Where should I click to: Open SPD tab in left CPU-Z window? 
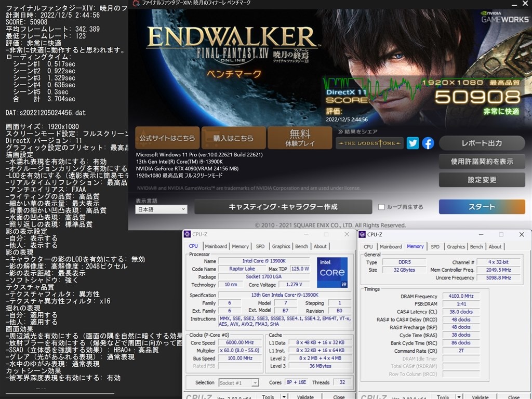tap(260, 246)
